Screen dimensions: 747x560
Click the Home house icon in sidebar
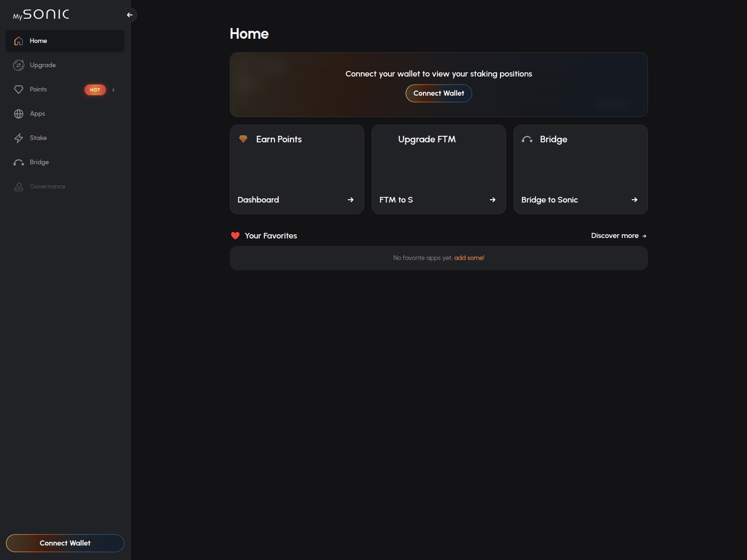(x=19, y=41)
